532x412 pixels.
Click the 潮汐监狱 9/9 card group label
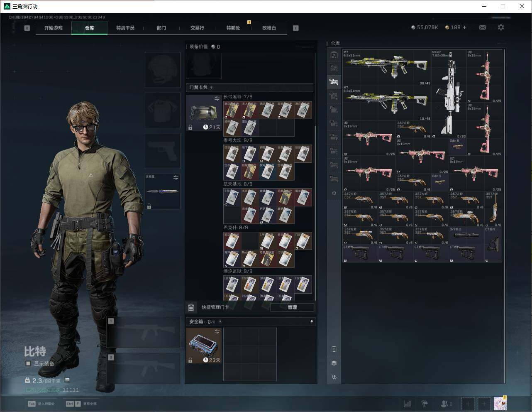click(x=238, y=271)
